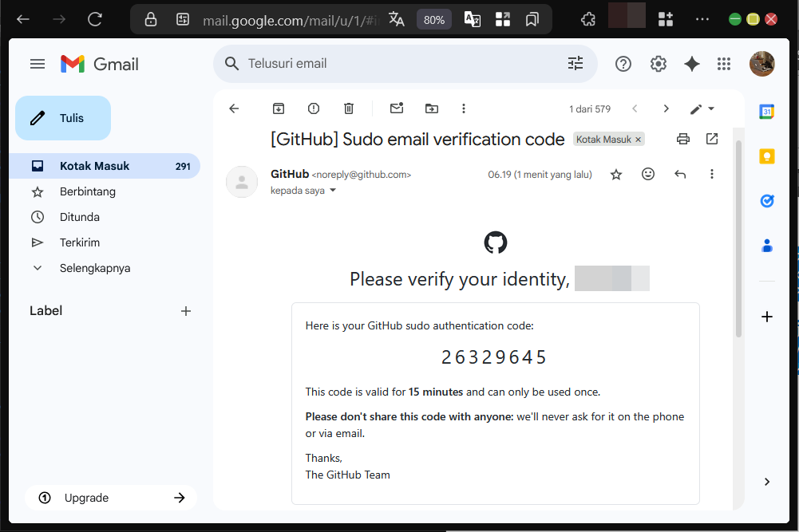This screenshot has height=532, width=799.
Task: Remove the Kotak Masuk label tag
Action: [x=638, y=140]
